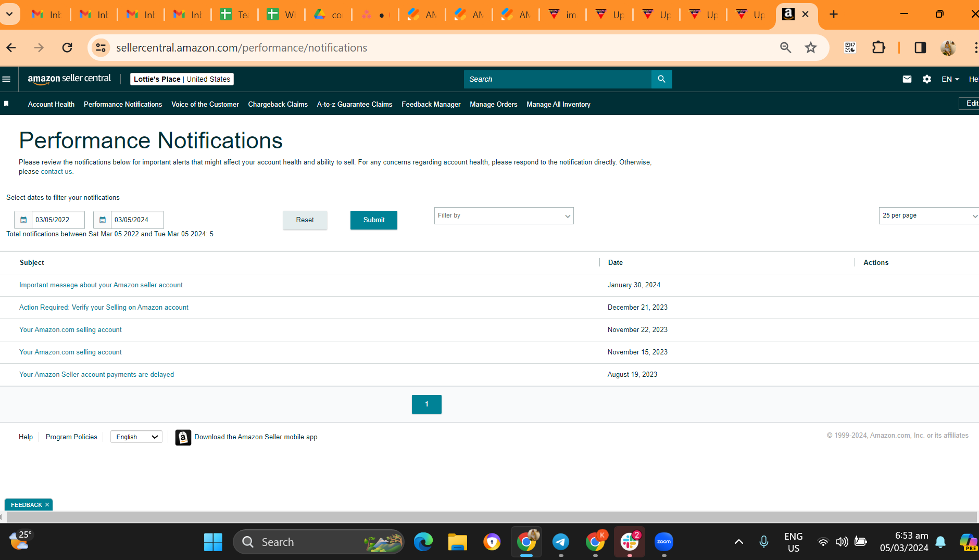Screen dimensions: 979x560
Task: Open the settings gear icon
Action: 927,79
